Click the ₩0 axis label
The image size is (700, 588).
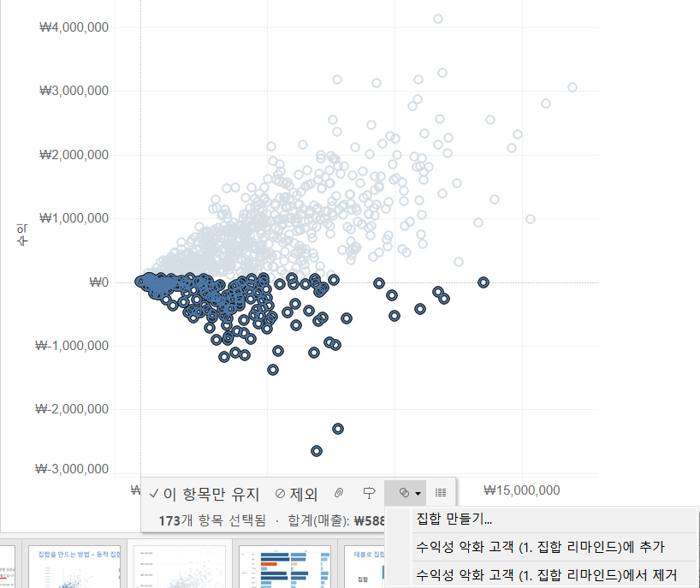[x=99, y=282]
